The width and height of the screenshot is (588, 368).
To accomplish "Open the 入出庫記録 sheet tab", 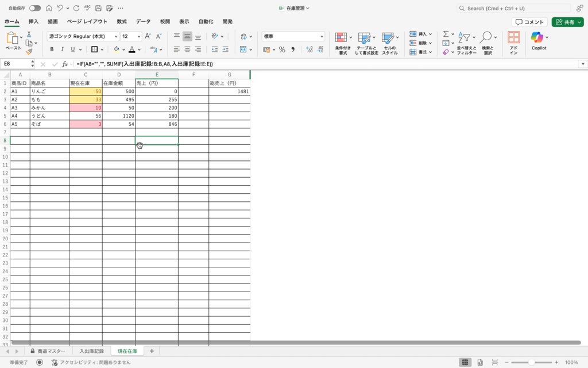I will pyautogui.click(x=91, y=351).
